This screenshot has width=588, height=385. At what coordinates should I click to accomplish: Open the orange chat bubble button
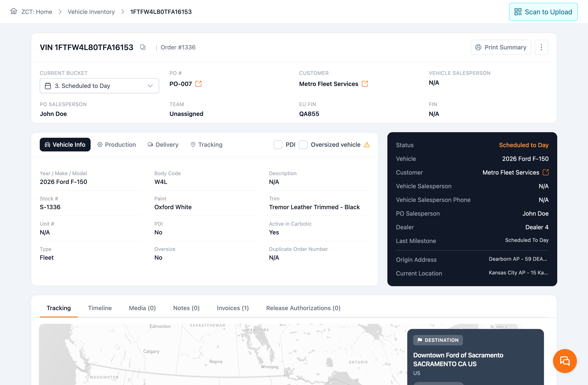coord(565,361)
